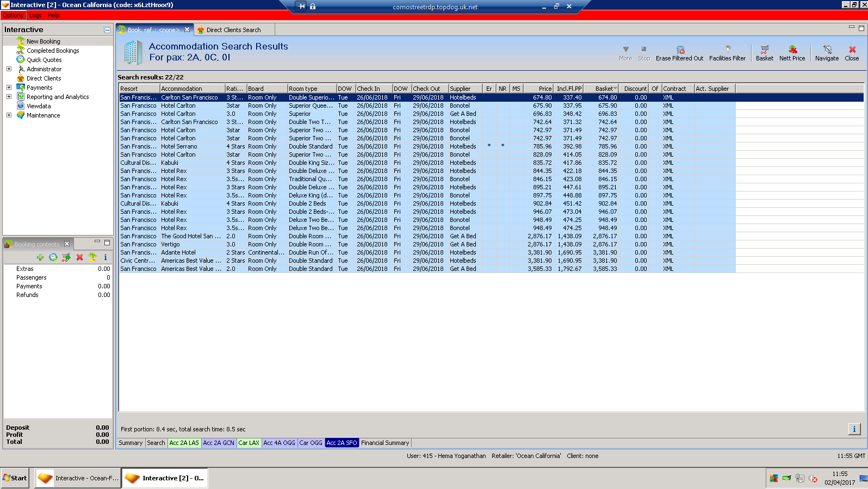Close the Booking contents panel tab
The width and height of the screenshot is (868, 489).
tap(67, 244)
